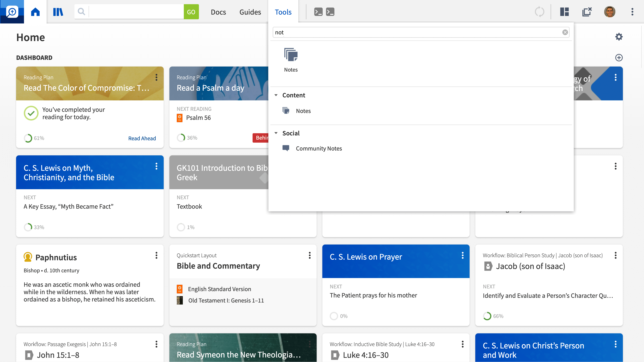Open Read Symeon the New Theologian plan

238,354
